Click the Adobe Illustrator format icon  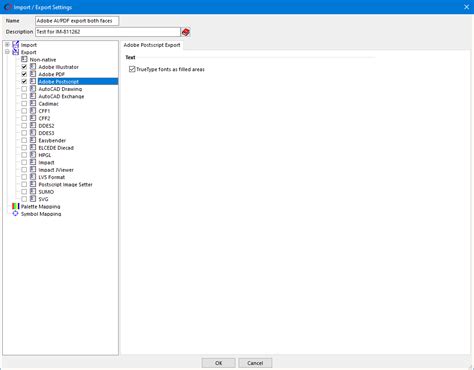coord(33,67)
